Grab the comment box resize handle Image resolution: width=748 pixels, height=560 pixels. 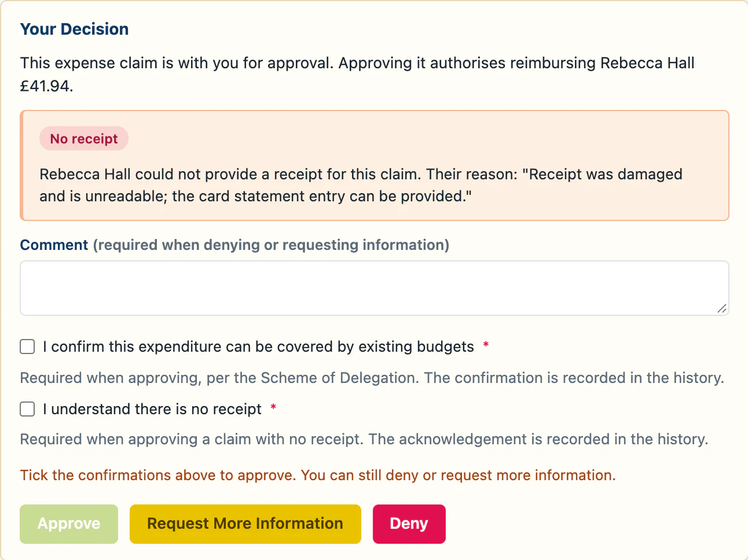721,308
